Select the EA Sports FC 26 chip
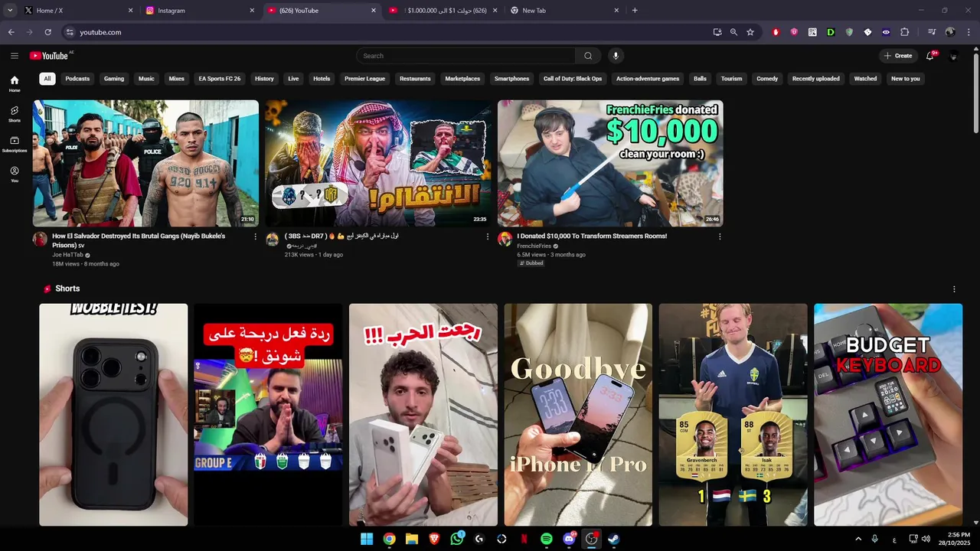980x551 pixels. click(x=220, y=79)
